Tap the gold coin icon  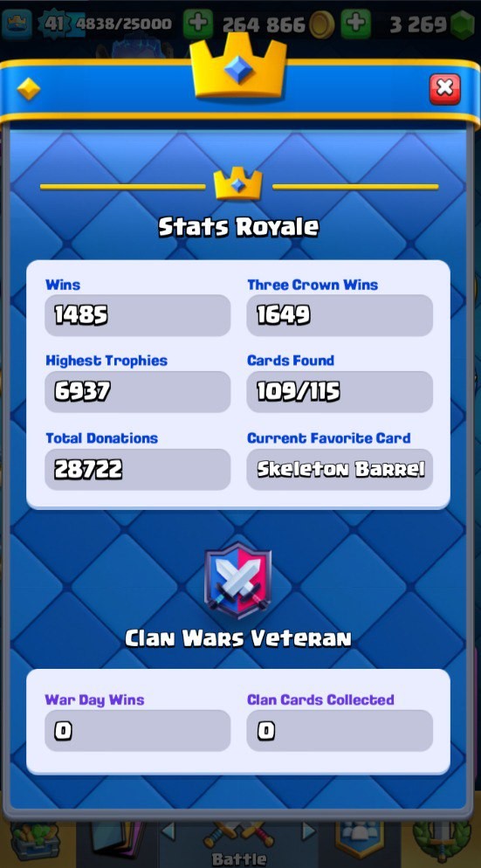(321, 24)
